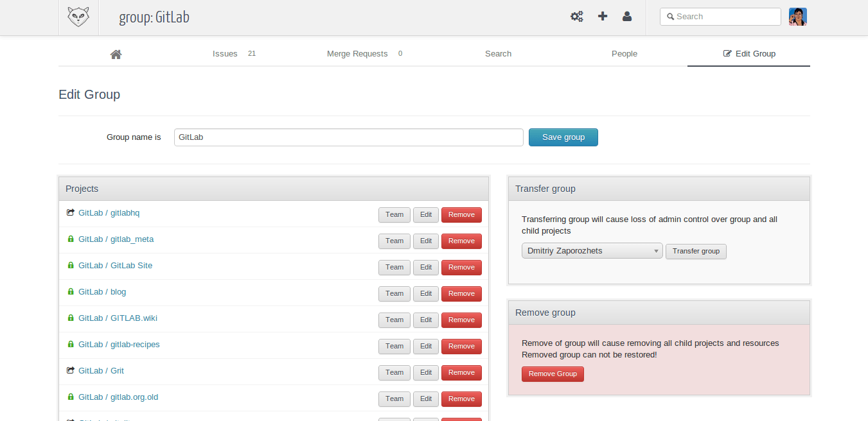Focus the Group name text field
The image size is (868, 421).
348,137
